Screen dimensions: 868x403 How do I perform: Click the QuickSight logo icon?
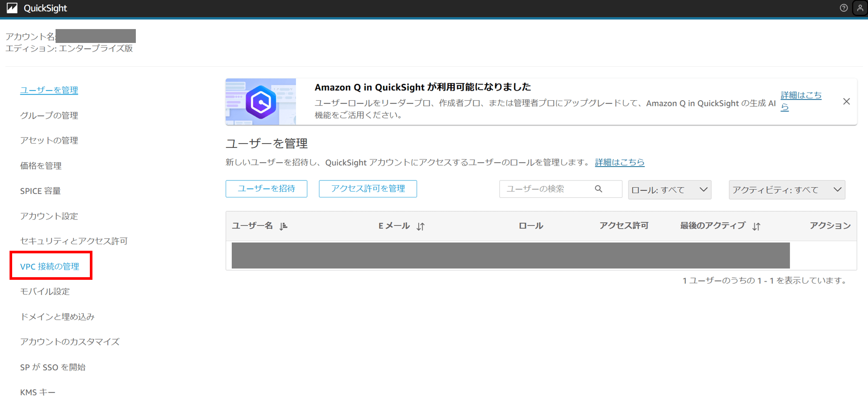tap(12, 8)
